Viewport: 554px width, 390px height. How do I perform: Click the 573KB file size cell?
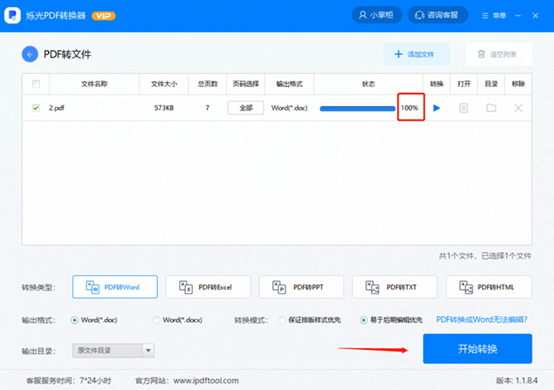[164, 108]
